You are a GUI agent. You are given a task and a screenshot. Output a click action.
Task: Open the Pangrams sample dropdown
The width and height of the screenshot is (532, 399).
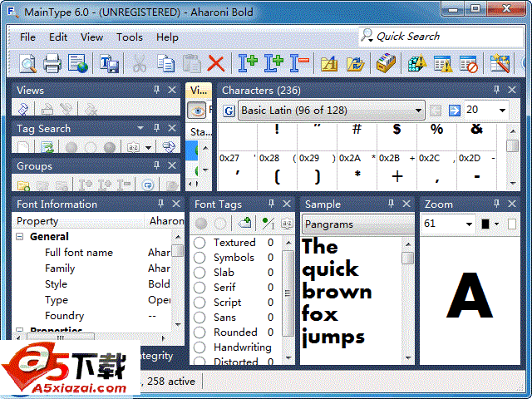(x=358, y=224)
